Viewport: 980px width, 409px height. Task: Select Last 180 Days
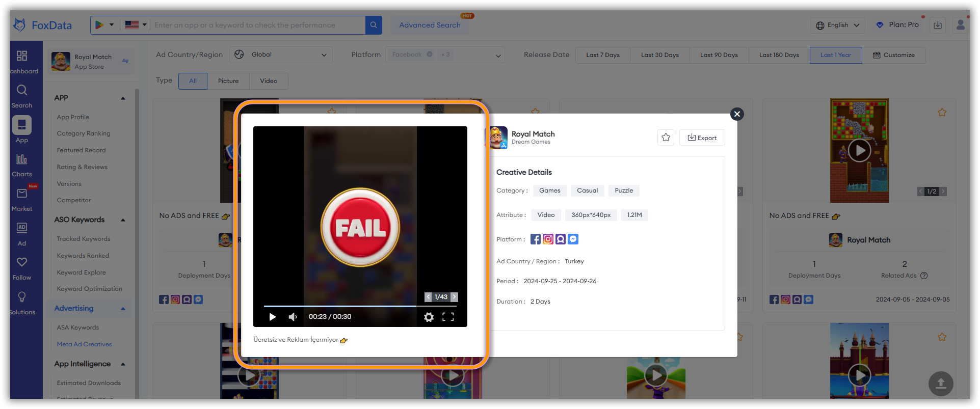click(x=779, y=55)
